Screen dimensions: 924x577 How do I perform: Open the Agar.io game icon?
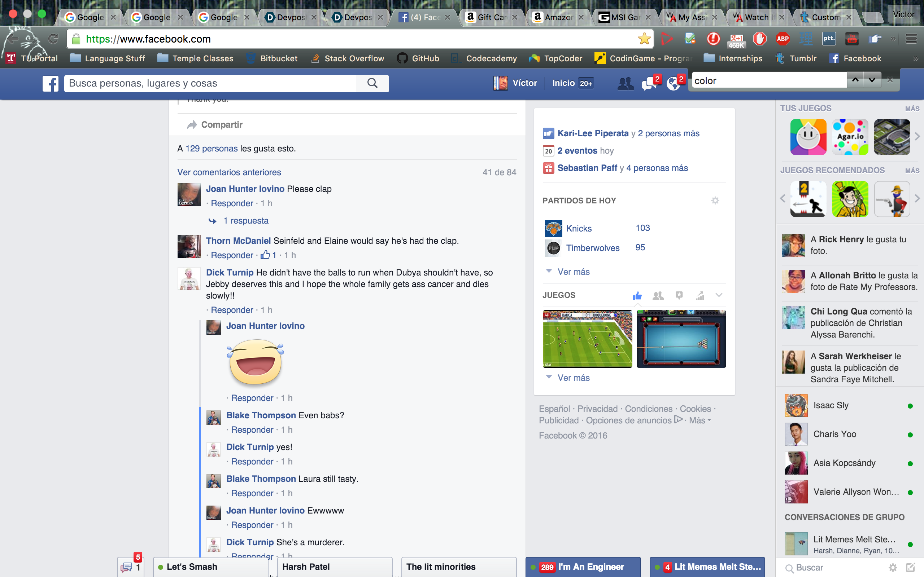point(850,137)
